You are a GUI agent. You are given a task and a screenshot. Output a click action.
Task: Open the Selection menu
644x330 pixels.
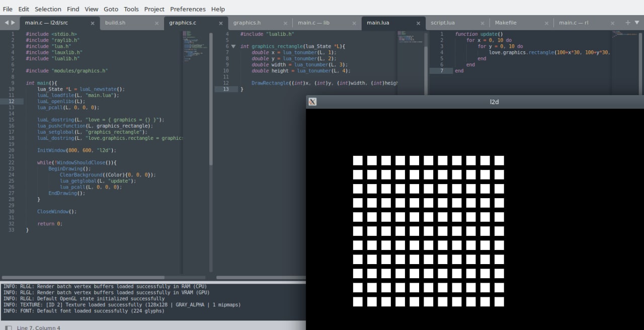click(x=48, y=9)
